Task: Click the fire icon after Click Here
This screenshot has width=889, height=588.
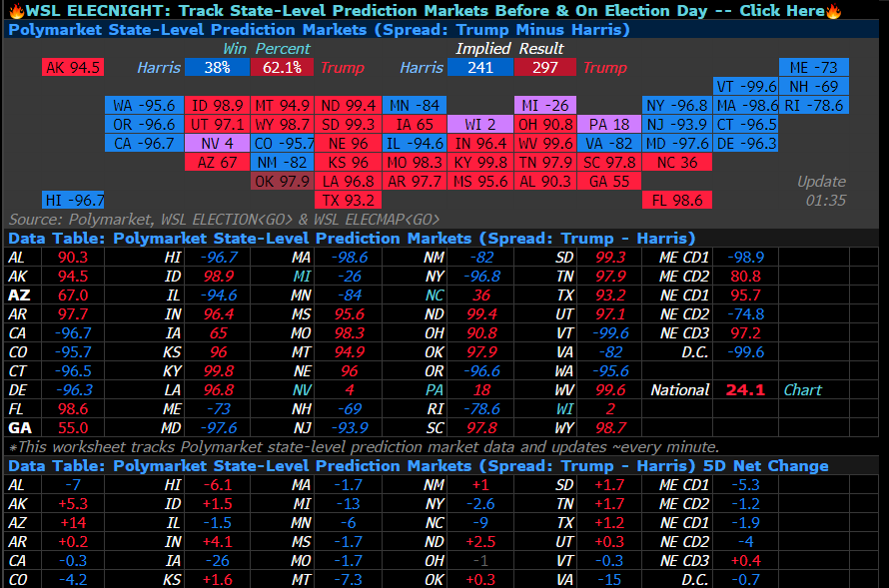Action: click(833, 11)
